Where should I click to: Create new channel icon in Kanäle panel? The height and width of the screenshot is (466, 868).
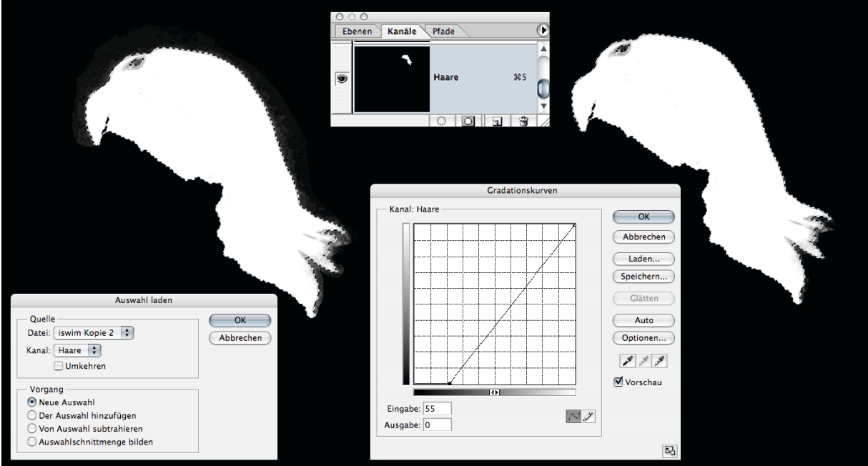(497, 121)
